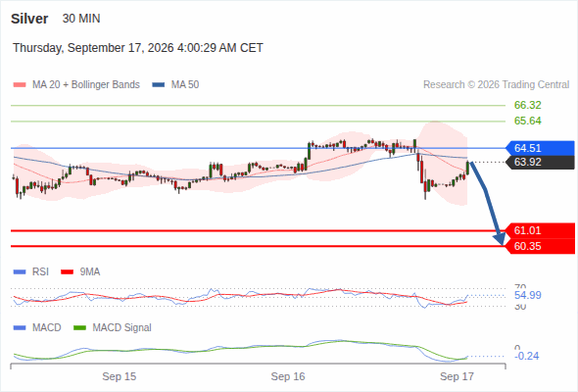This screenshot has width=578, height=392.
Task: Click the RSI value 54.99 label
Action: [x=527, y=295]
